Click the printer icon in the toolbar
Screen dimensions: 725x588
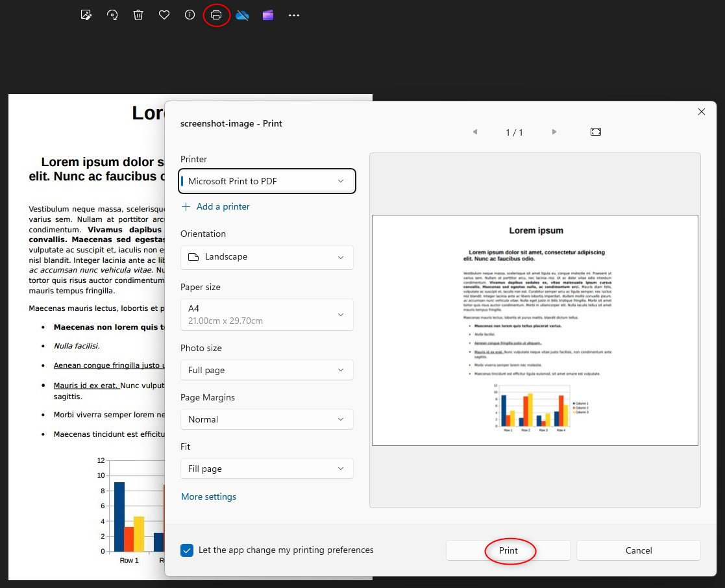[x=216, y=15]
